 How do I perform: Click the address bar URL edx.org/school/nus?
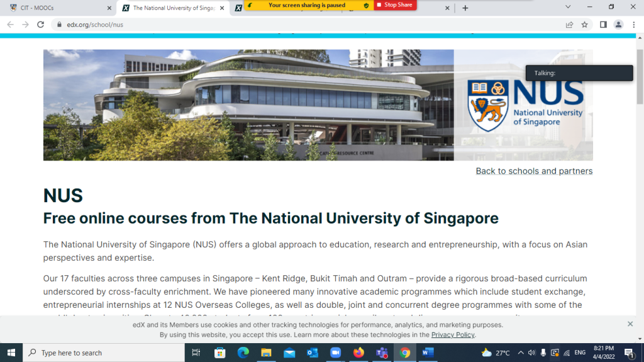(95, 25)
